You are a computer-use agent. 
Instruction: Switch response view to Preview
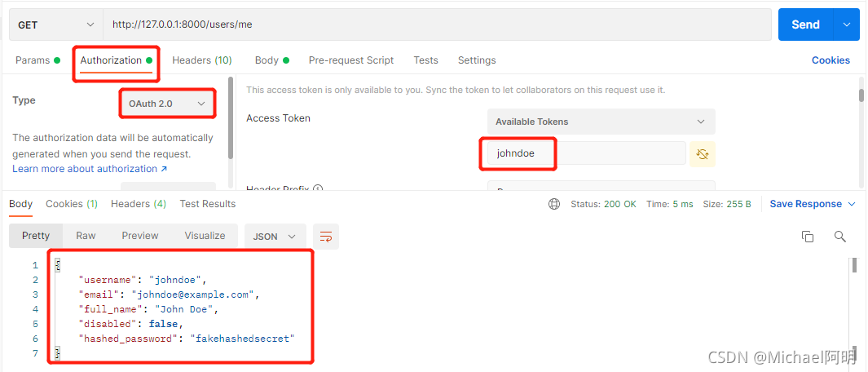[140, 236]
